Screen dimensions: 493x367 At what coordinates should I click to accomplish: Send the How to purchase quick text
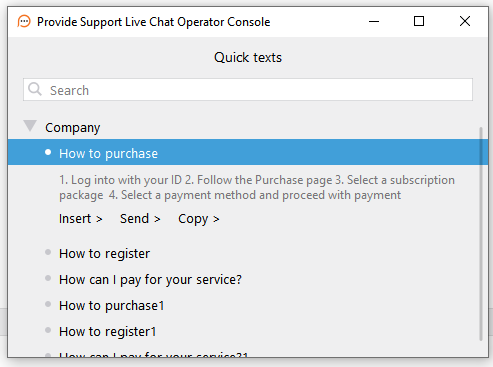[140, 219]
